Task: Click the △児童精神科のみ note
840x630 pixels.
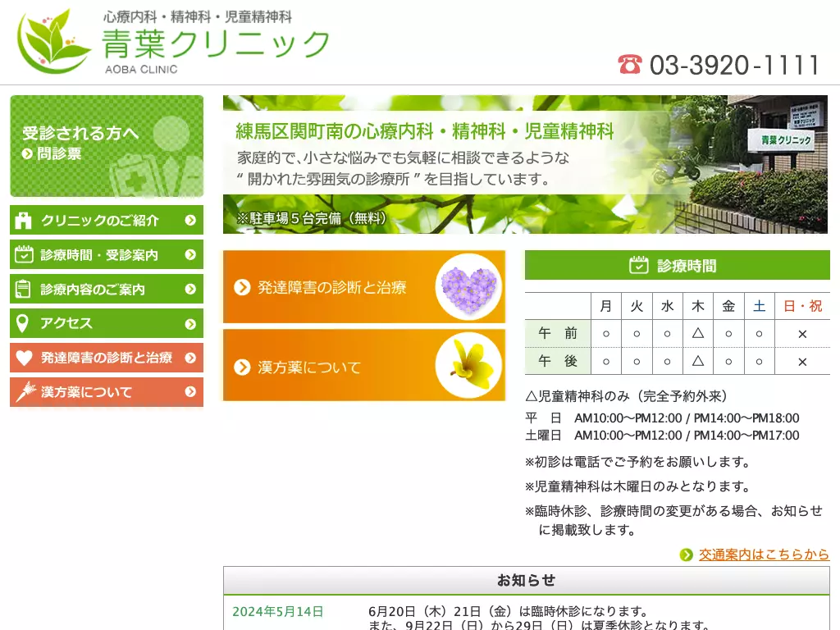Action: (x=627, y=396)
